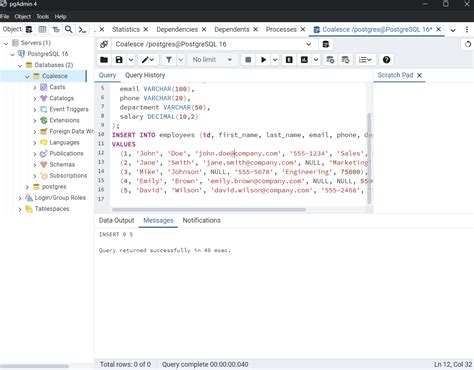
Task: Click the View Data table icon in Object Explorer
Action: point(42,30)
